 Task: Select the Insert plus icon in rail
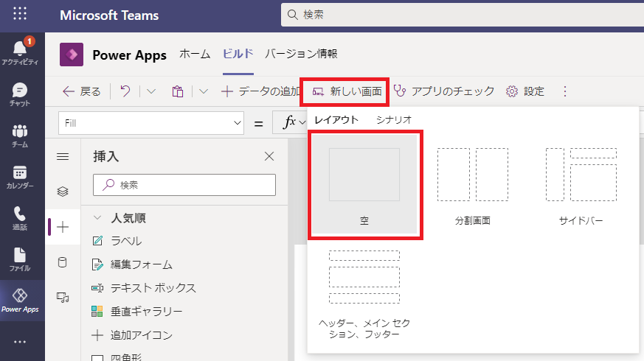tap(63, 227)
